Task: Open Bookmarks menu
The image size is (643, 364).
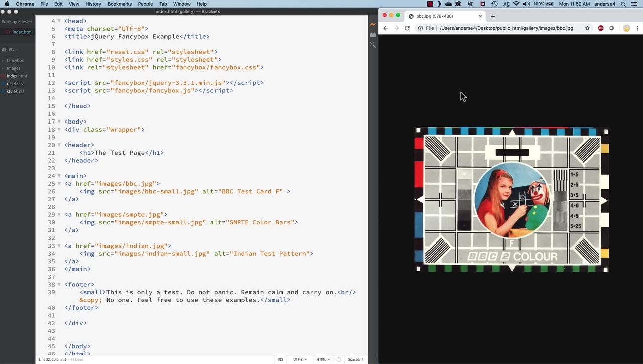Action: [x=120, y=4]
